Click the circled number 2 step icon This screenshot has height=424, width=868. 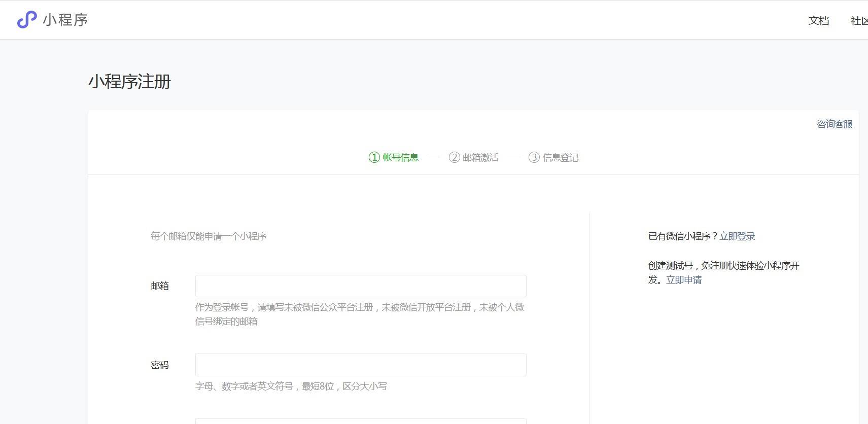tap(454, 157)
